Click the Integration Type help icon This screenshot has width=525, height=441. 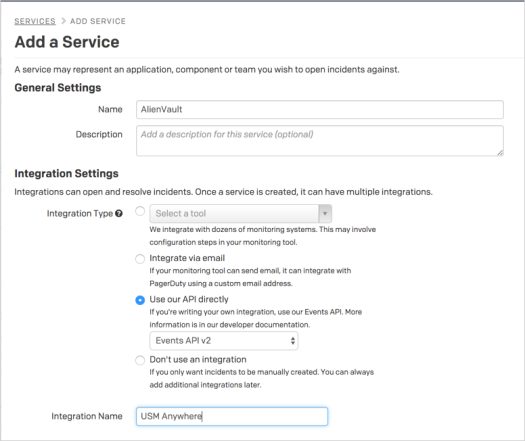pos(119,213)
